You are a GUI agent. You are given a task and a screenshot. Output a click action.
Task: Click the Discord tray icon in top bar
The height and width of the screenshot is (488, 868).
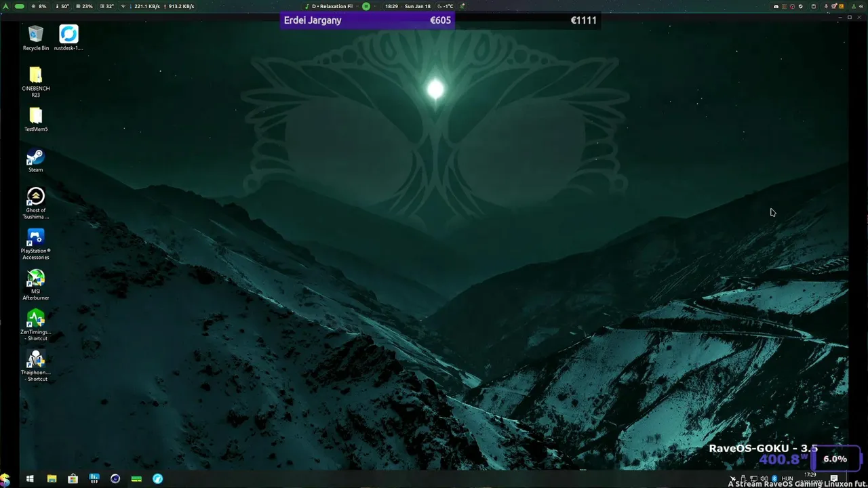(x=776, y=6)
